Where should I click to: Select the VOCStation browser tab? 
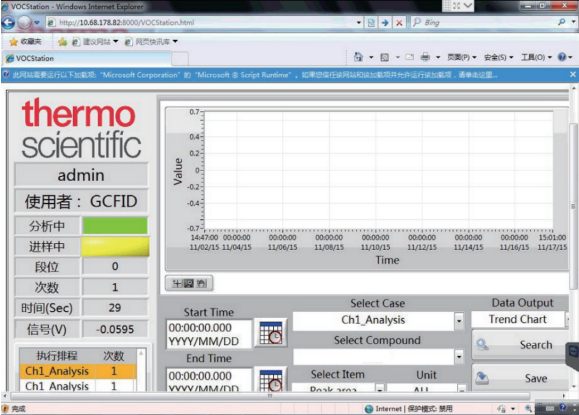(x=87, y=58)
